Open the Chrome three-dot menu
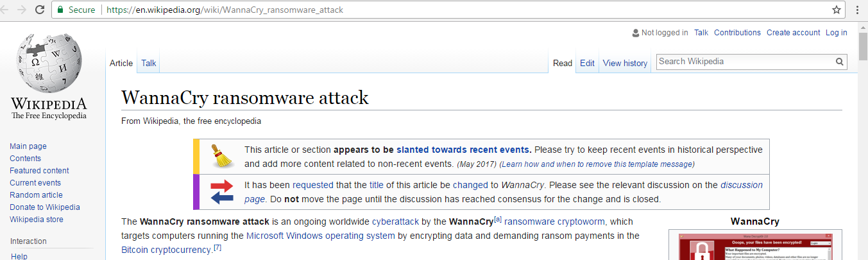The height and width of the screenshot is (260, 868). (857, 10)
